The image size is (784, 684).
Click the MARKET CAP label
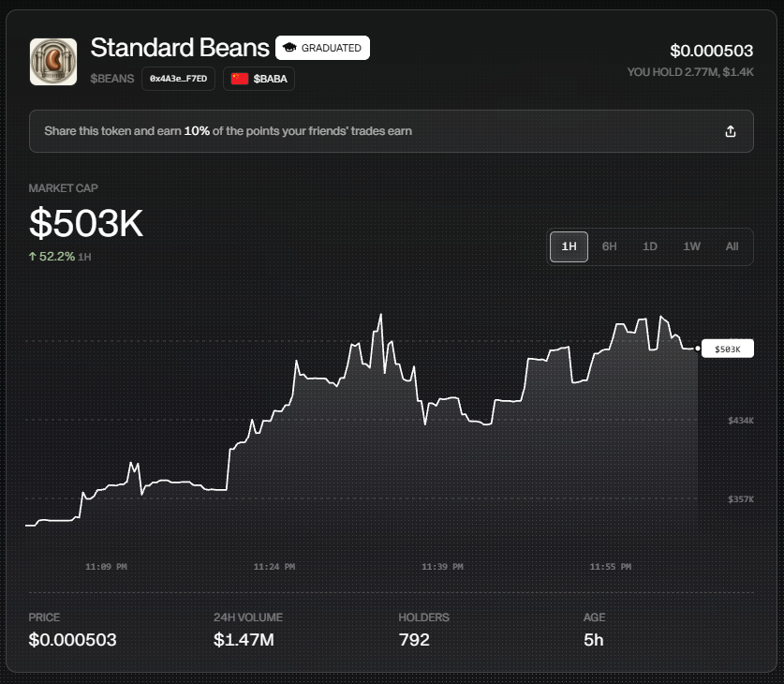click(63, 188)
